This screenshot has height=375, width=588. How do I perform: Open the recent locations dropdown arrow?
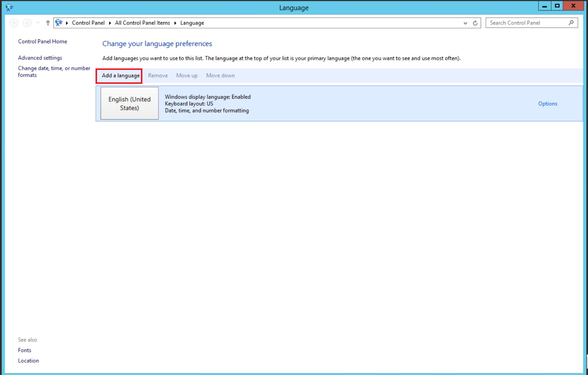click(38, 23)
